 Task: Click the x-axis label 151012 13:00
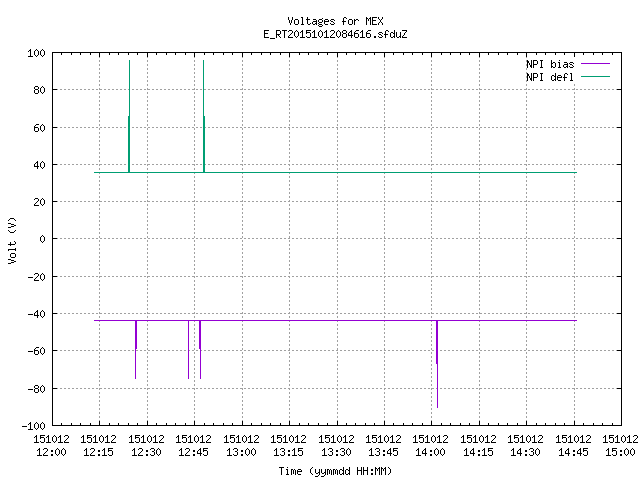241,446
